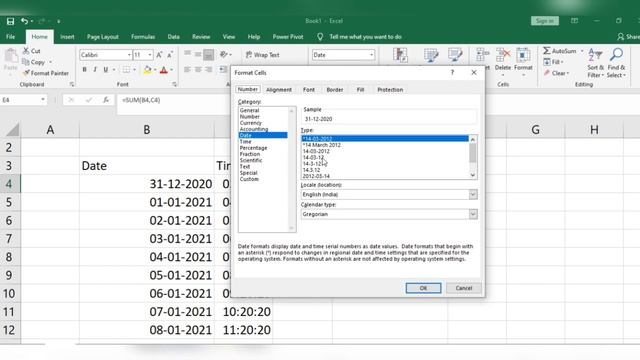Image resolution: width=640 pixels, height=360 pixels.
Task: Click the Clear eraser icon
Action: (x=547, y=73)
